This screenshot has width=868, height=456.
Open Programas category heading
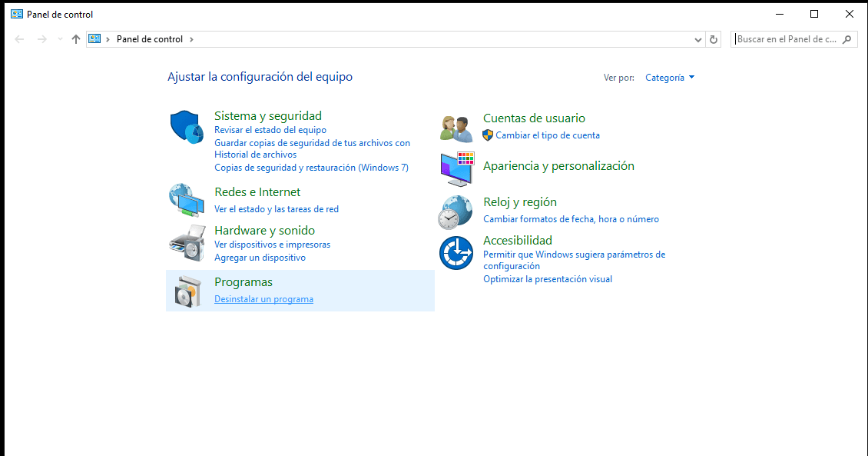click(244, 282)
